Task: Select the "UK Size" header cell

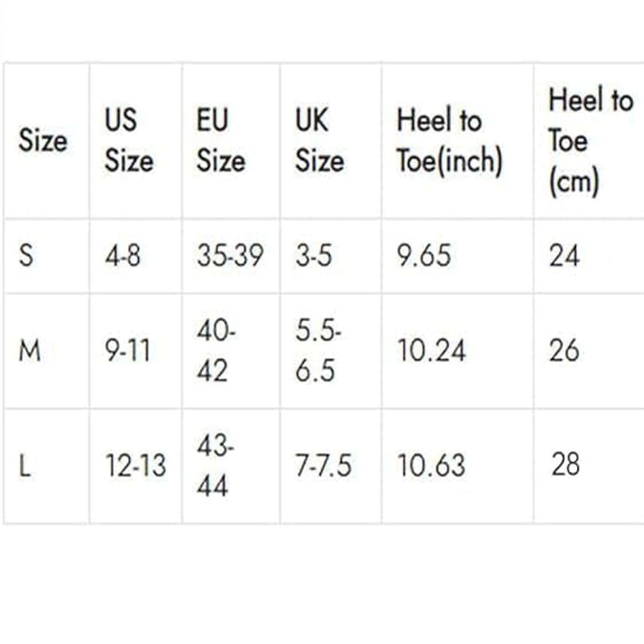Action: pyautogui.click(x=319, y=140)
